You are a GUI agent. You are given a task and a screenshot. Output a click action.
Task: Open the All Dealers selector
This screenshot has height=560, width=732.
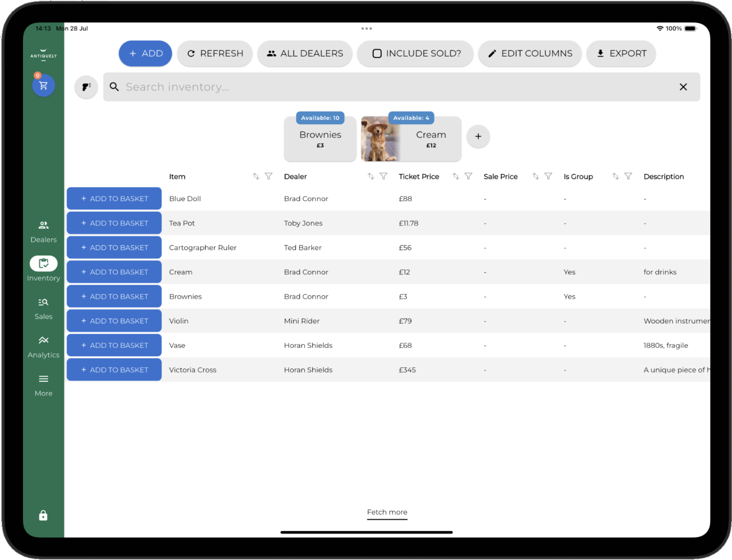click(304, 54)
